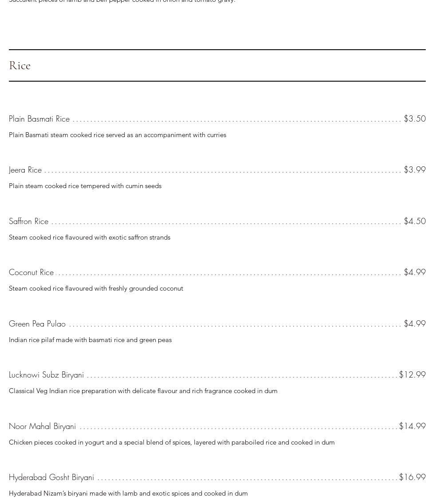Click the $16.99 Hyderabad Gosht Biryani price
Screen dimensions: 428x504
click(x=412, y=477)
